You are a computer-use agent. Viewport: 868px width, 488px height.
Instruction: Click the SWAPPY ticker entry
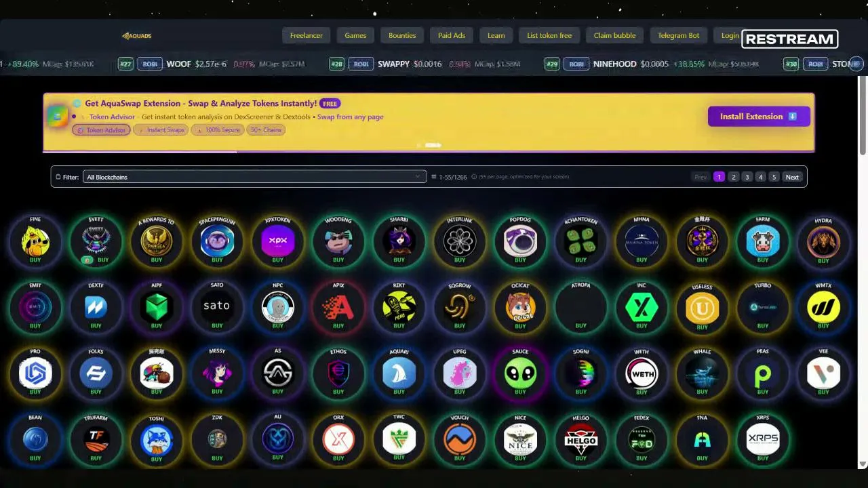(425, 64)
